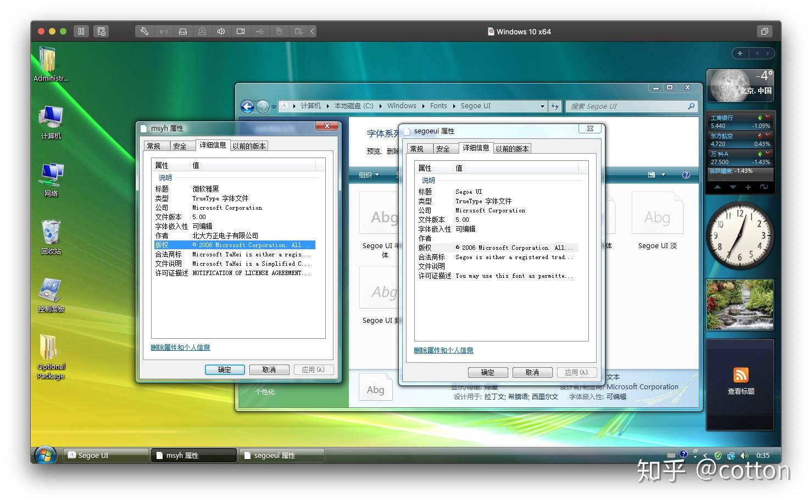The width and height of the screenshot is (812, 504).
Task: Switch to Segoe UI taskbar button
Action: click(106, 455)
